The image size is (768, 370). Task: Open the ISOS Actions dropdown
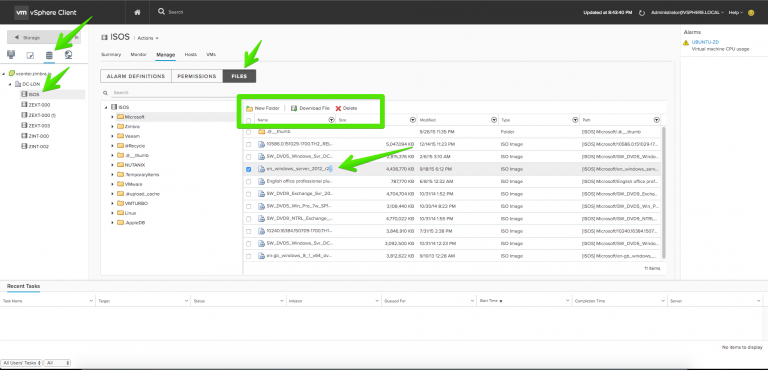pos(148,38)
